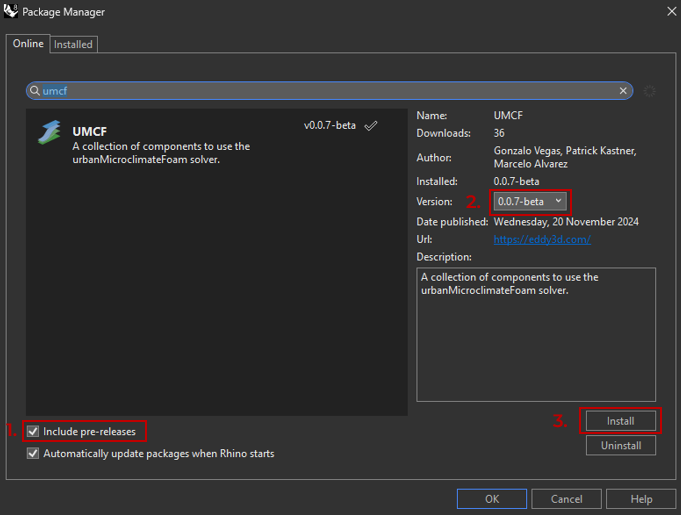Click the Installed value 0.0.7-beta
Viewport: 681px width, 515px height.
[x=516, y=182]
